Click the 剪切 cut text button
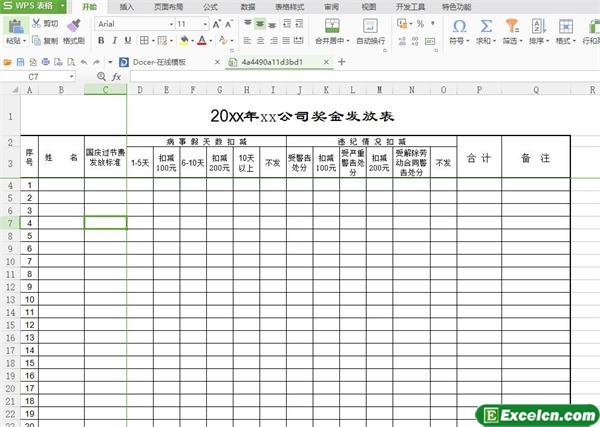 click(x=51, y=23)
